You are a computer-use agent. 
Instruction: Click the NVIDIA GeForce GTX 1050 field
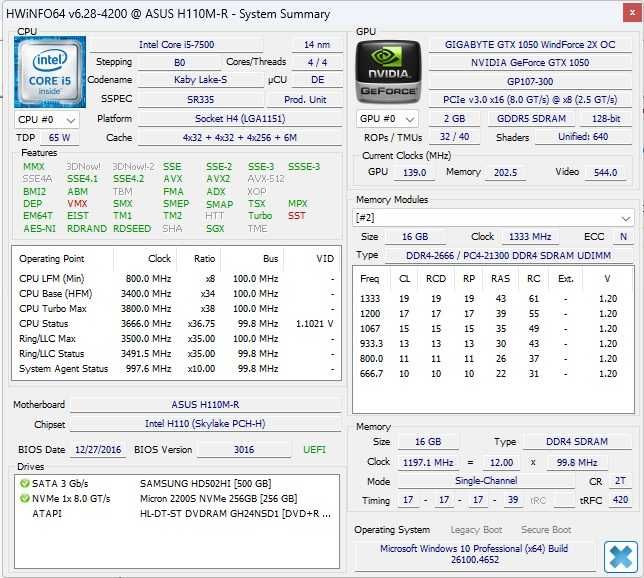coord(530,62)
